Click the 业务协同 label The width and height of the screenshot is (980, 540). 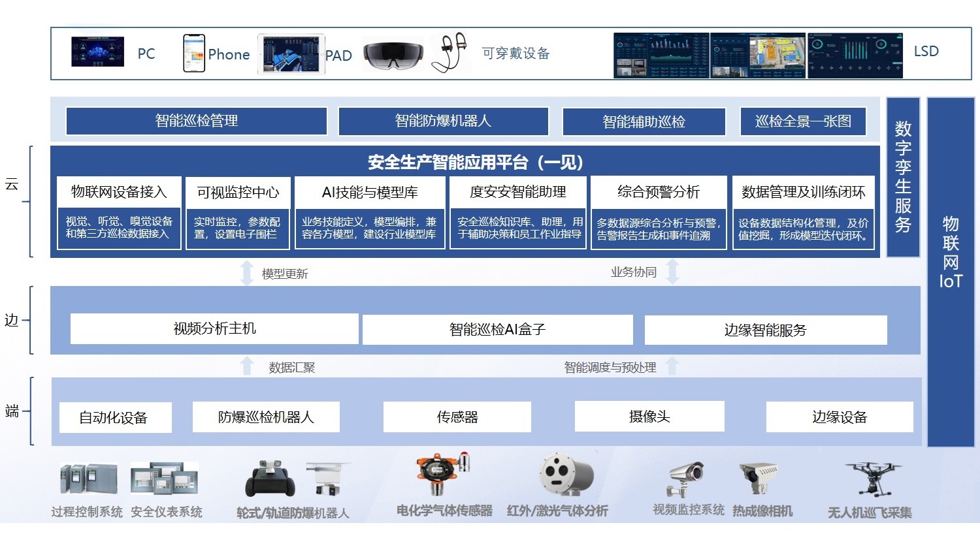pos(634,272)
